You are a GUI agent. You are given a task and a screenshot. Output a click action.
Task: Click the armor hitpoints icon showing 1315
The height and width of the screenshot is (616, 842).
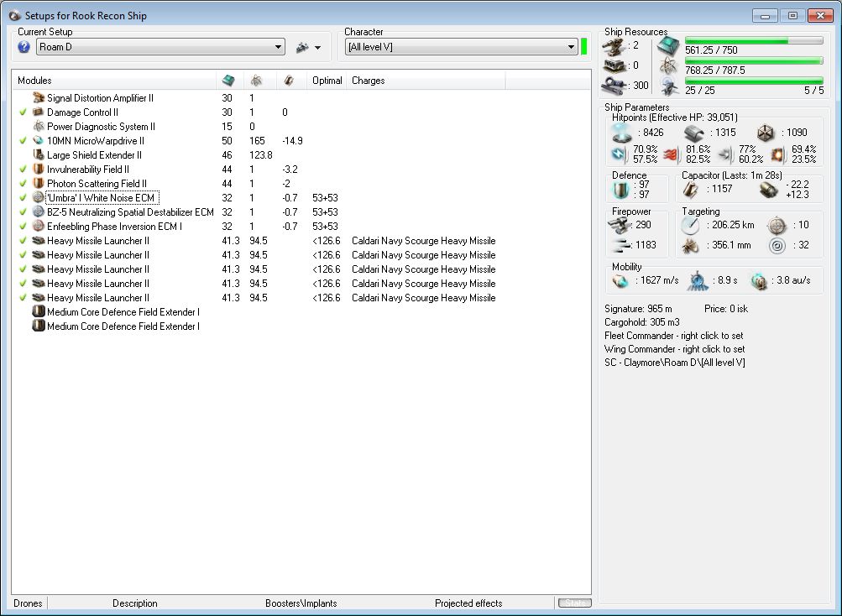[694, 133]
